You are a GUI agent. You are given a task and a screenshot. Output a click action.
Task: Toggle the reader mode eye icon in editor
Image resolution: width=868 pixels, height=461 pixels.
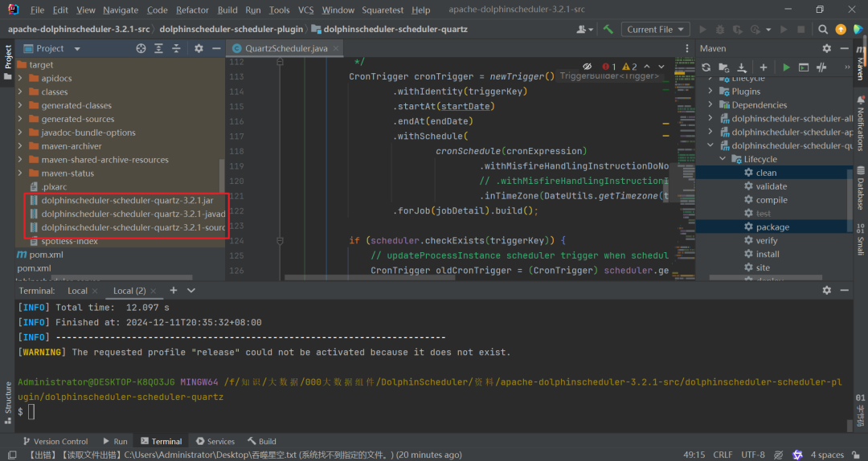588,67
